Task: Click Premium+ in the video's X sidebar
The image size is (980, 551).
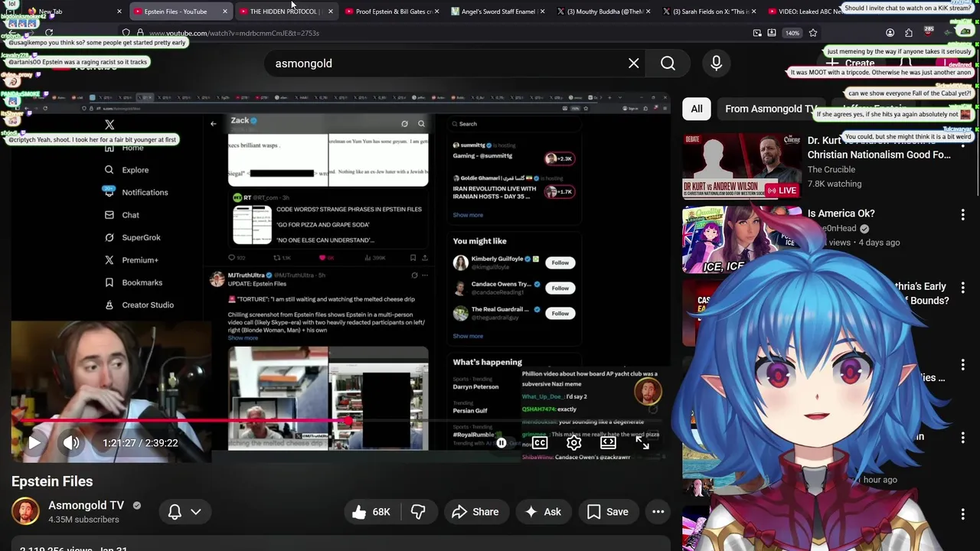Action: 131,260
